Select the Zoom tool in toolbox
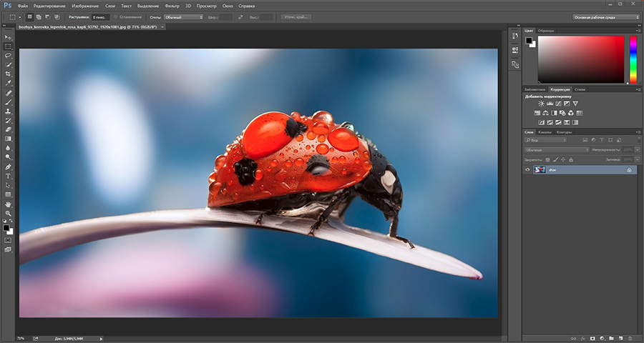The image size is (644, 343). (x=8, y=214)
